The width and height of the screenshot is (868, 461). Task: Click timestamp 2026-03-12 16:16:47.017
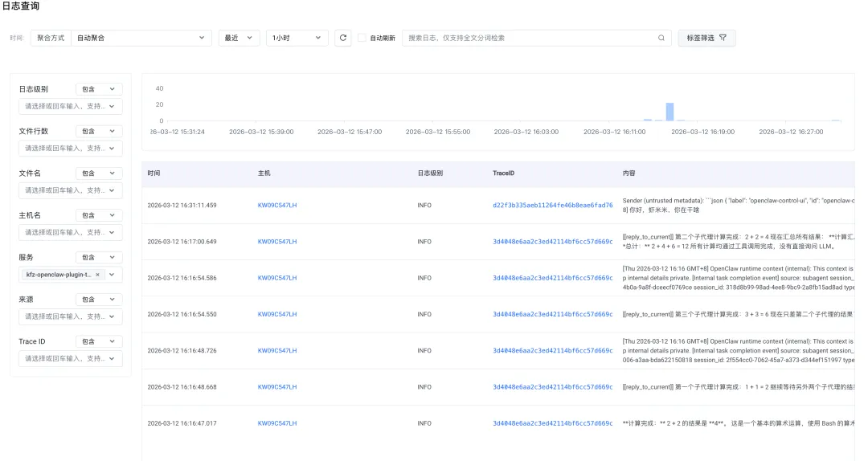point(182,423)
